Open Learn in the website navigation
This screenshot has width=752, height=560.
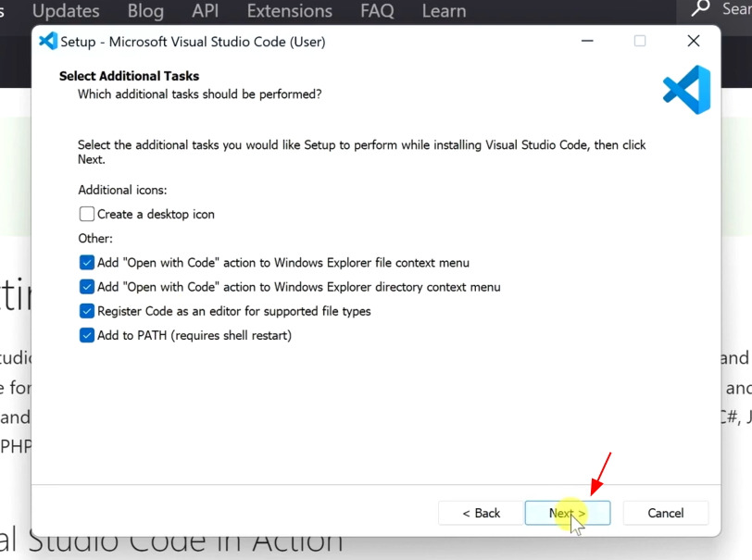click(x=444, y=10)
